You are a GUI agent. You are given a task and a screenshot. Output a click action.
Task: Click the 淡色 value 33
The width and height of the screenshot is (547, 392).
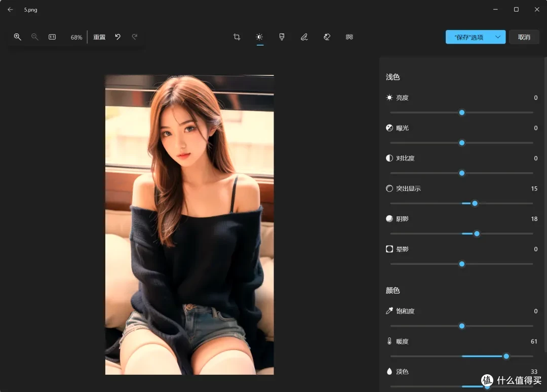coord(534,371)
